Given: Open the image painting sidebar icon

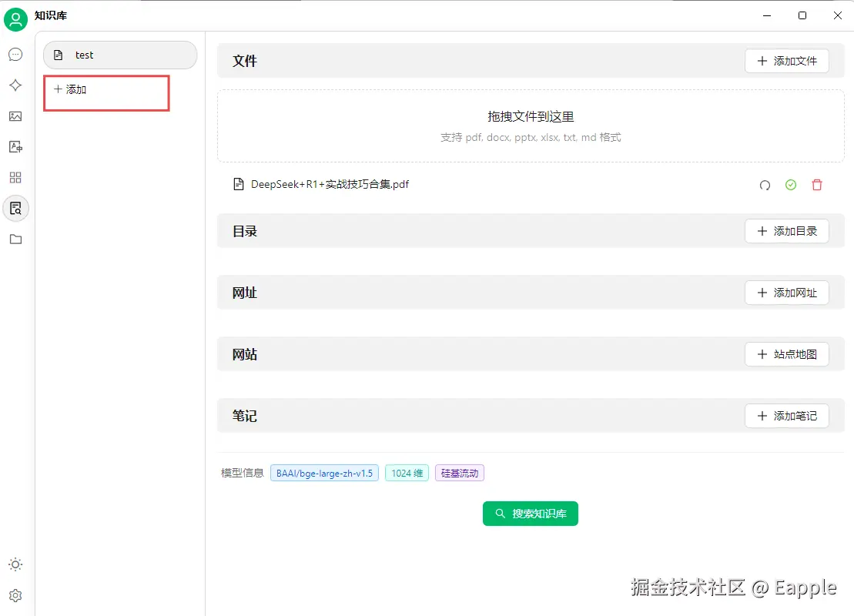Looking at the screenshot, I should click(16, 116).
